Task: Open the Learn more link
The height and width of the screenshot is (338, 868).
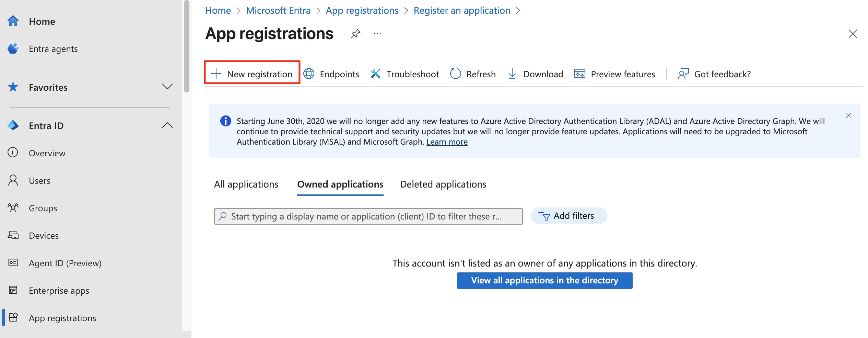Action: click(447, 142)
